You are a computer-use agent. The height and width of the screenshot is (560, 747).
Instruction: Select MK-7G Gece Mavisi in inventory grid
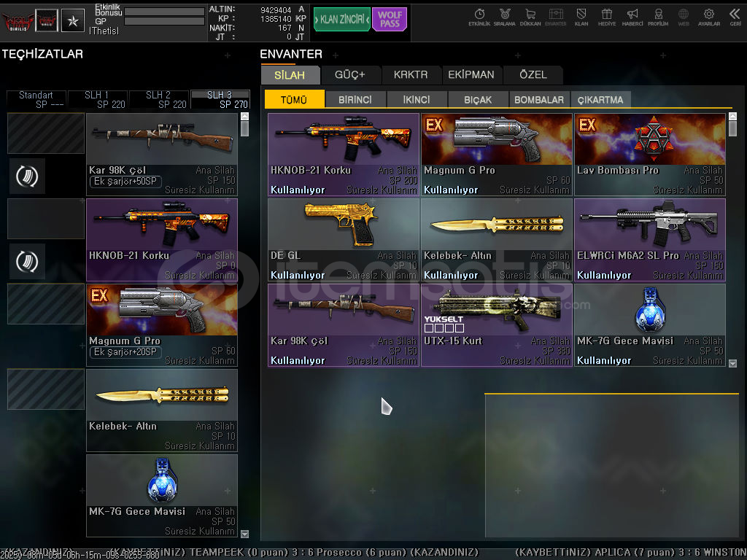[650, 325]
